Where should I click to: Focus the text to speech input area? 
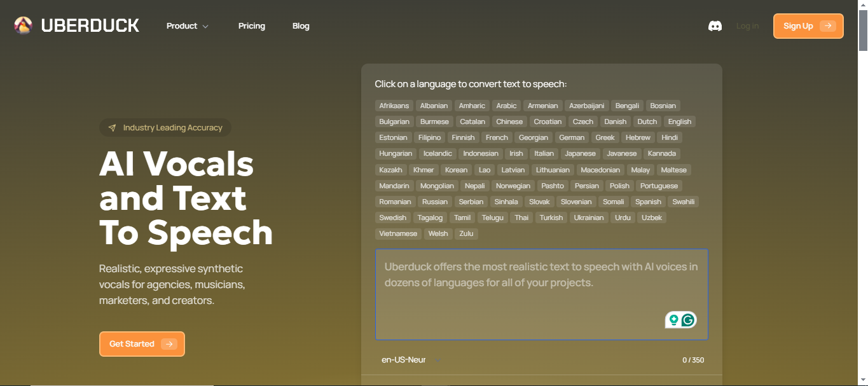click(541, 294)
